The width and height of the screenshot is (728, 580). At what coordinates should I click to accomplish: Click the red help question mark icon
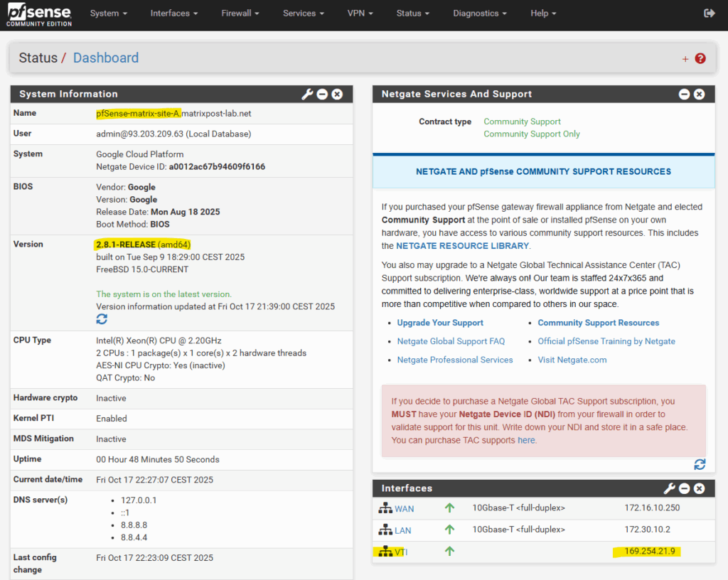click(700, 58)
